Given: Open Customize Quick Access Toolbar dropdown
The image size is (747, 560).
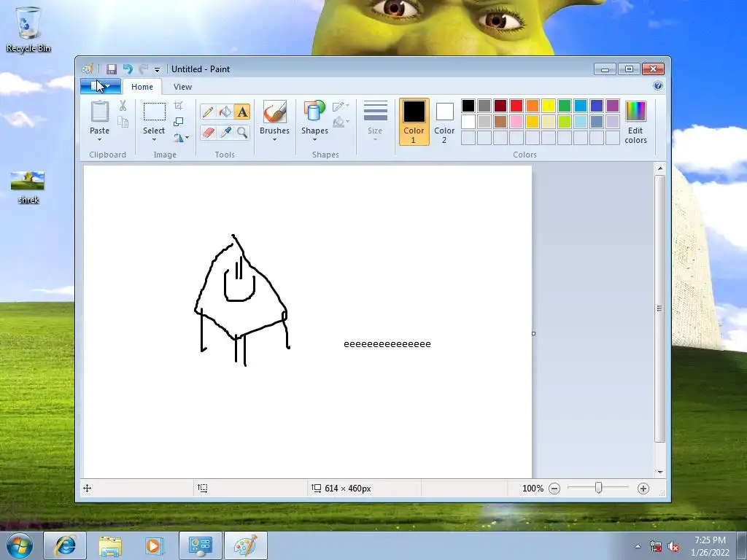Looking at the screenshot, I should 158,69.
